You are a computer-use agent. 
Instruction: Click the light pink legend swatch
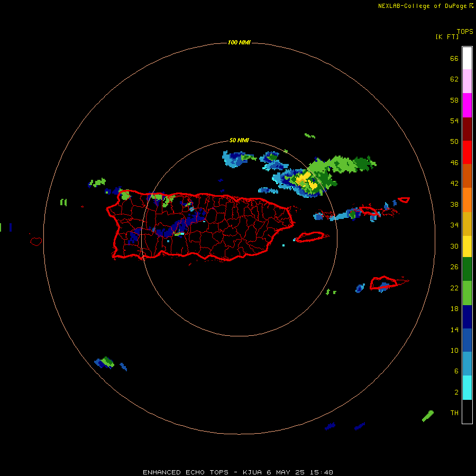(467, 81)
